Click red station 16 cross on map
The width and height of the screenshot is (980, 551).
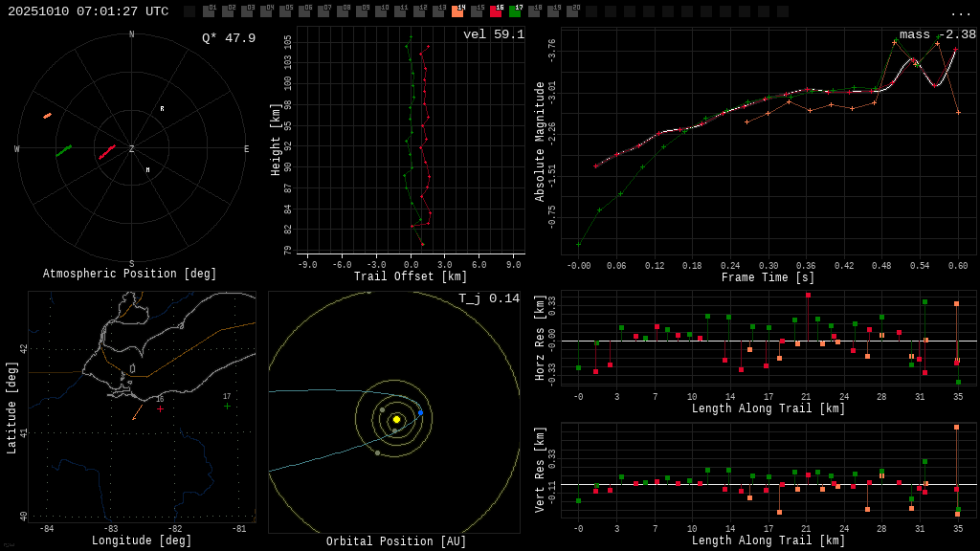(160, 408)
